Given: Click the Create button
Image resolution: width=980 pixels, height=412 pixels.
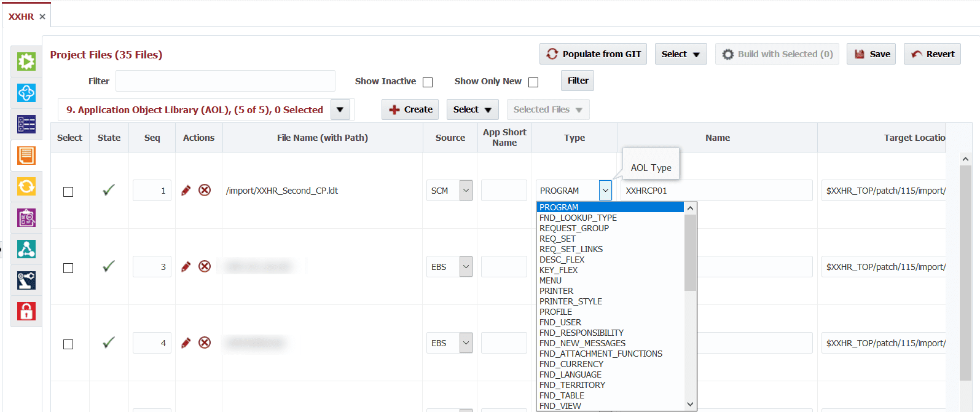Looking at the screenshot, I should 410,109.
